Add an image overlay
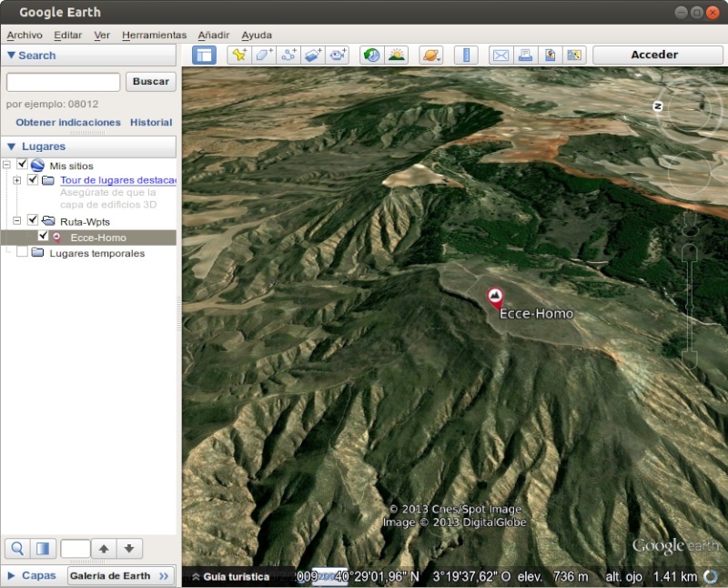 (x=313, y=56)
